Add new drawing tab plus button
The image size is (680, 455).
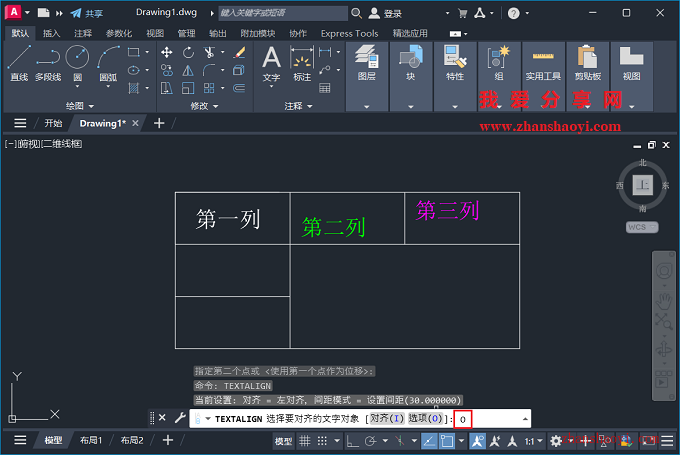(159, 123)
